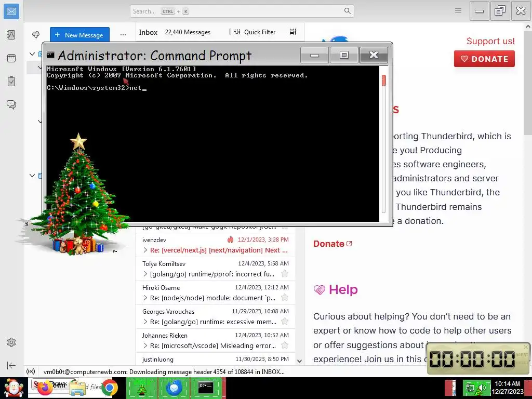
Task: Open the Donate external link
Action: click(x=332, y=244)
